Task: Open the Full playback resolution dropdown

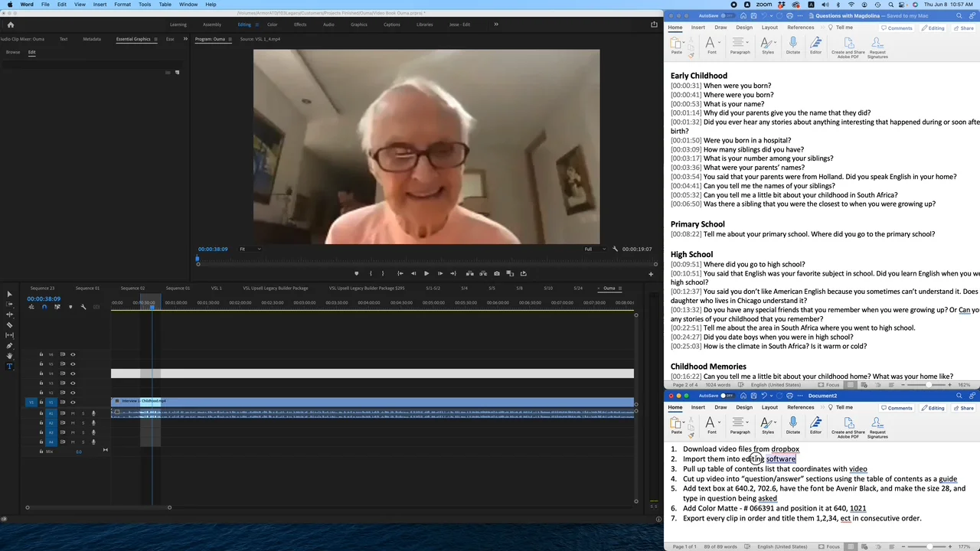Action: pyautogui.click(x=593, y=249)
